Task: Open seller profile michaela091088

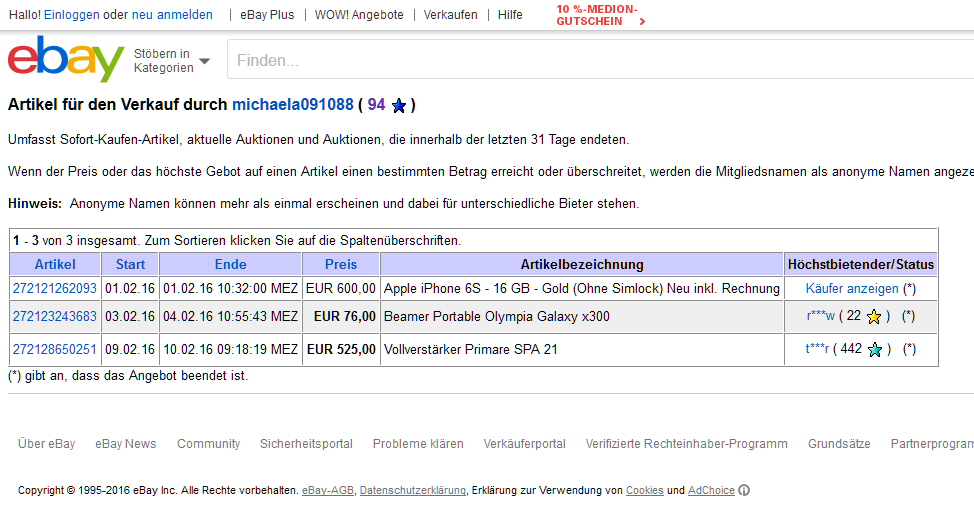Action: 293,104
